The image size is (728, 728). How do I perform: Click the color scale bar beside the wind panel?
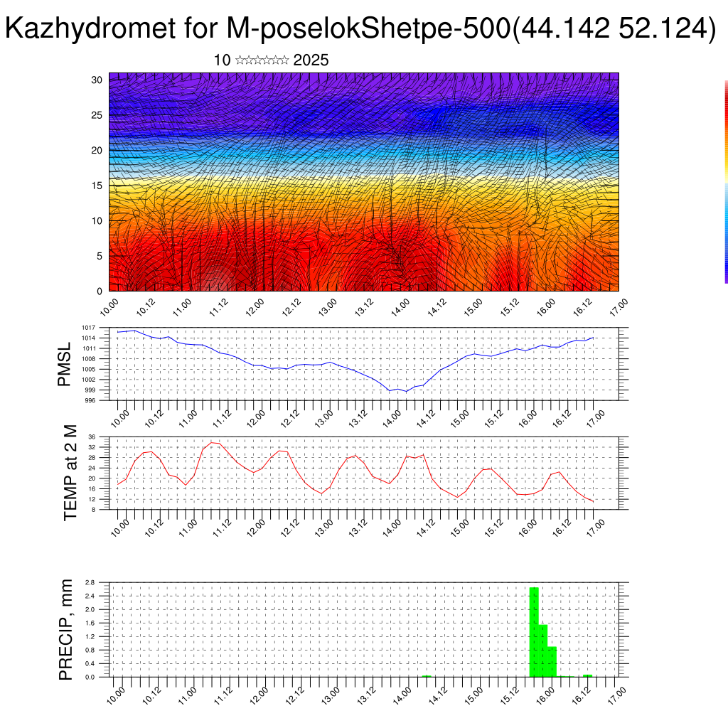(x=726, y=182)
